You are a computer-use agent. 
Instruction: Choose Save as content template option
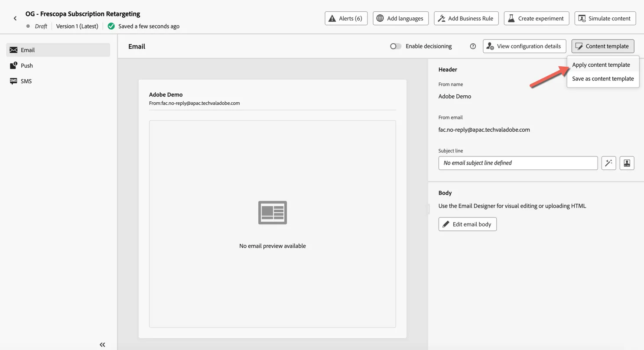603,78
